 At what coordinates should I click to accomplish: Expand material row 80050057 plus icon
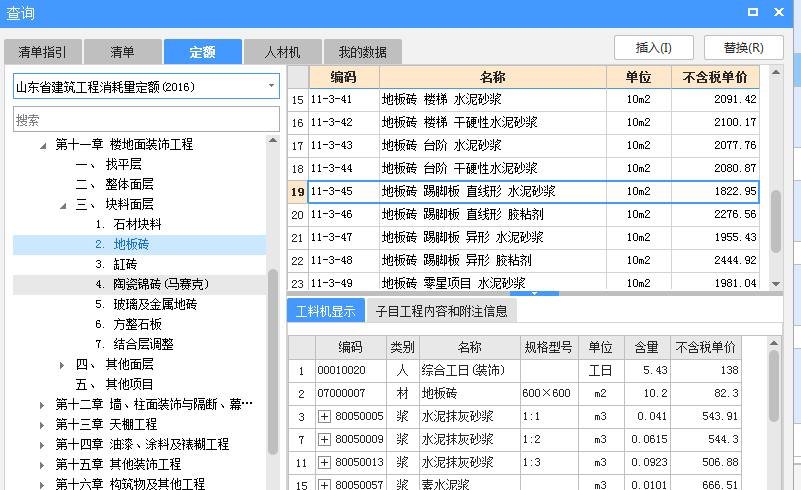(x=324, y=484)
